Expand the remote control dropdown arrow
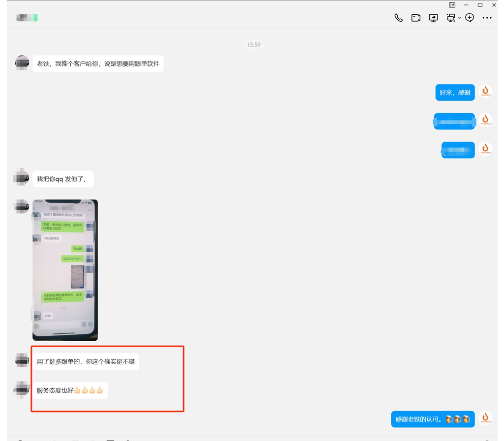This screenshot has width=504, height=441. (x=460, y=18)
